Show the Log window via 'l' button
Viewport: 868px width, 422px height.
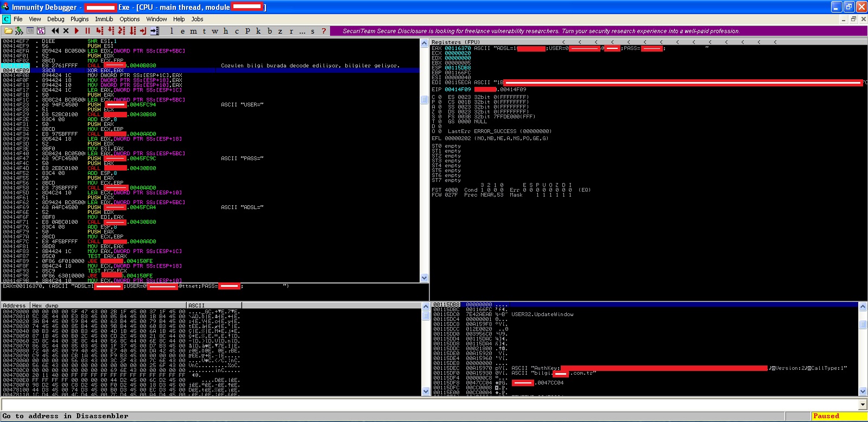pos(172,31)
